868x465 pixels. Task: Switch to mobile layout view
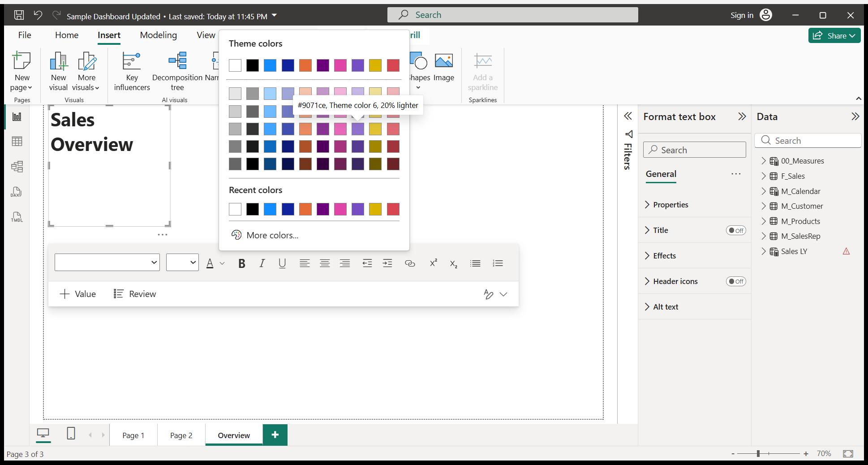point(71,433)
